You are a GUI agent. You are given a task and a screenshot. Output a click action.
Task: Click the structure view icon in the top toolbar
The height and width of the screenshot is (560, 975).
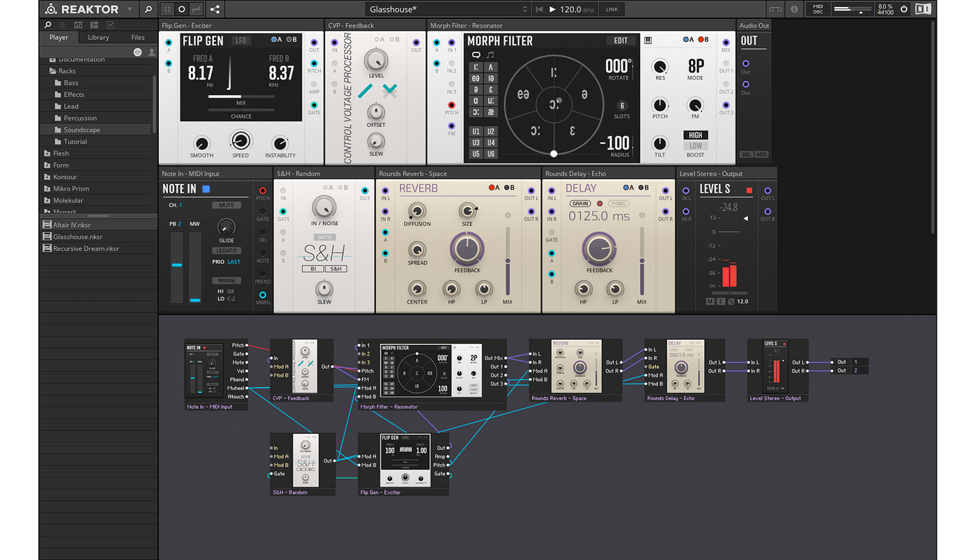(x=214, y=9)
